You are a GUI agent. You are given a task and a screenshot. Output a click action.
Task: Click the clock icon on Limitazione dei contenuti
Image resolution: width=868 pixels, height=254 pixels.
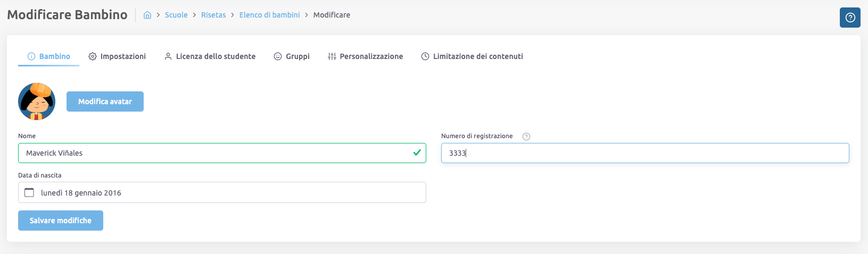(x=425, y=56)
